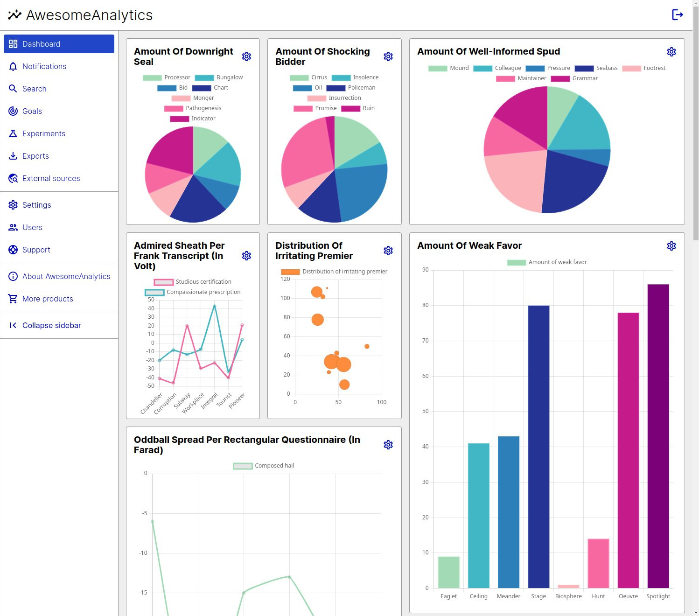
Task: Click the logout icon in top right
Action: 678,14
